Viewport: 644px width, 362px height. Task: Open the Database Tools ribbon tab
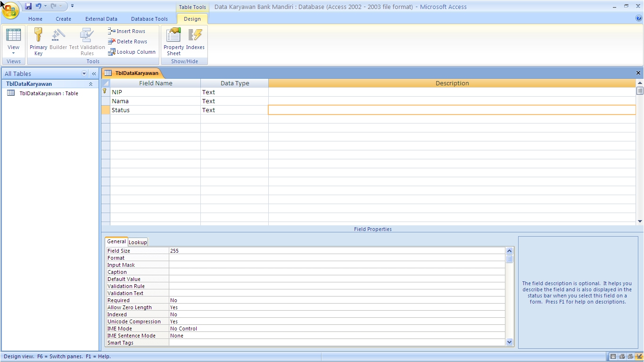[149, 19]
